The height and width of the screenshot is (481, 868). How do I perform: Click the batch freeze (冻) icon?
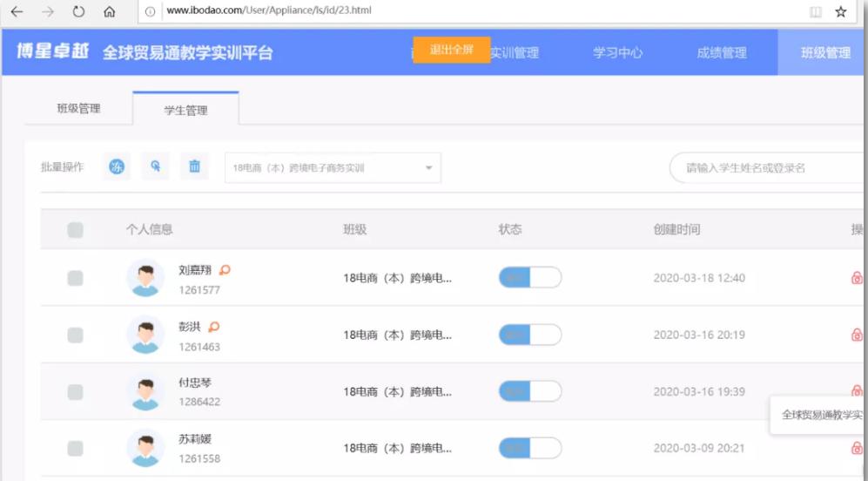117,167
